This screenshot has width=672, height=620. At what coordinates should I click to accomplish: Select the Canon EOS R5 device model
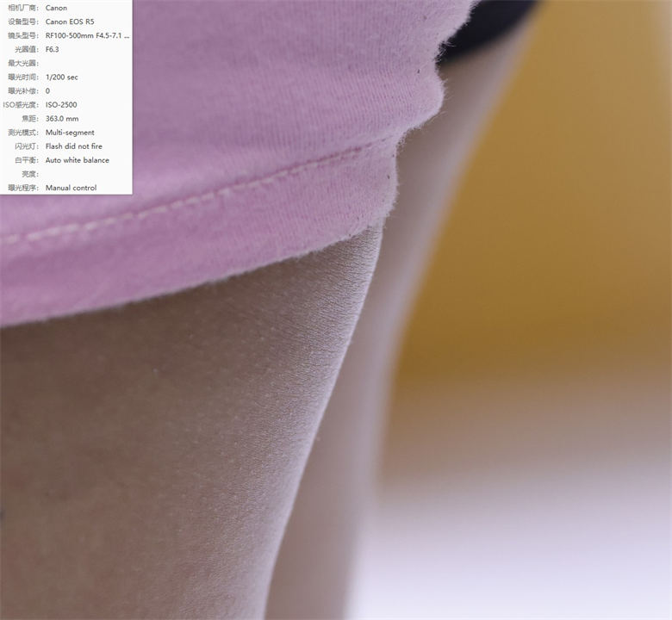point(70,22)
